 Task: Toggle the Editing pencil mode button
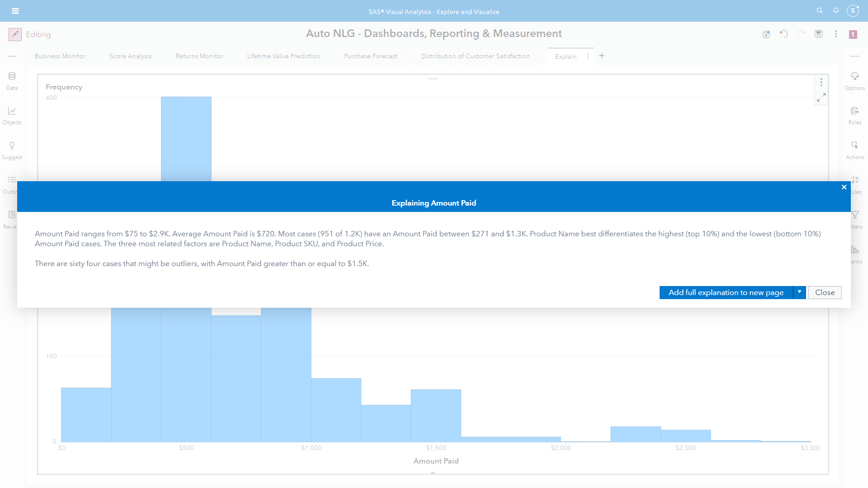[x=15, y=34]
